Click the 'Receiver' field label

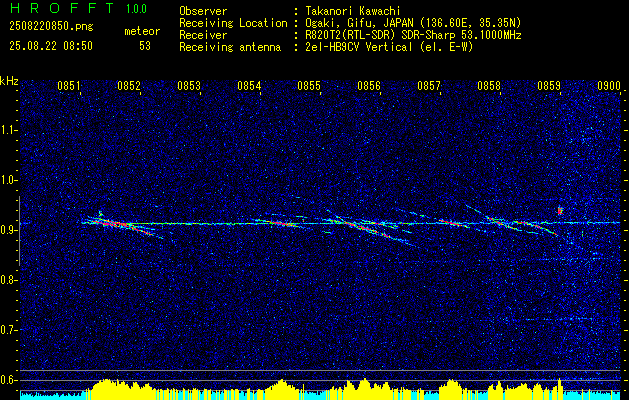(203, 35)
